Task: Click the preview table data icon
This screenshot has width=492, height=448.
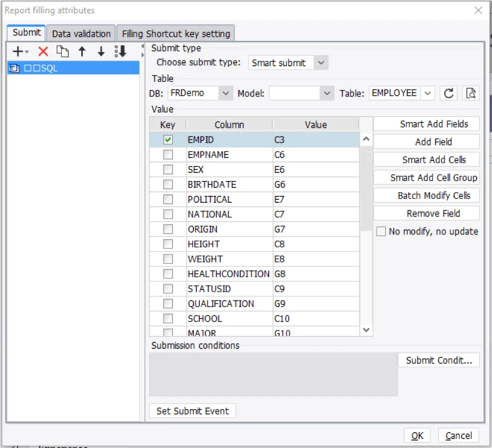Action: pos(470,93)
